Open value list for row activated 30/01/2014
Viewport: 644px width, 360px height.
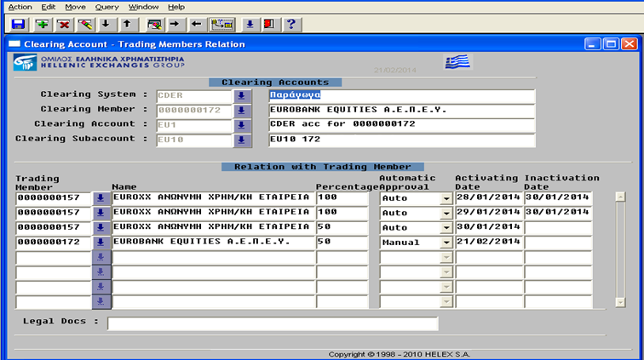(101, 228)
